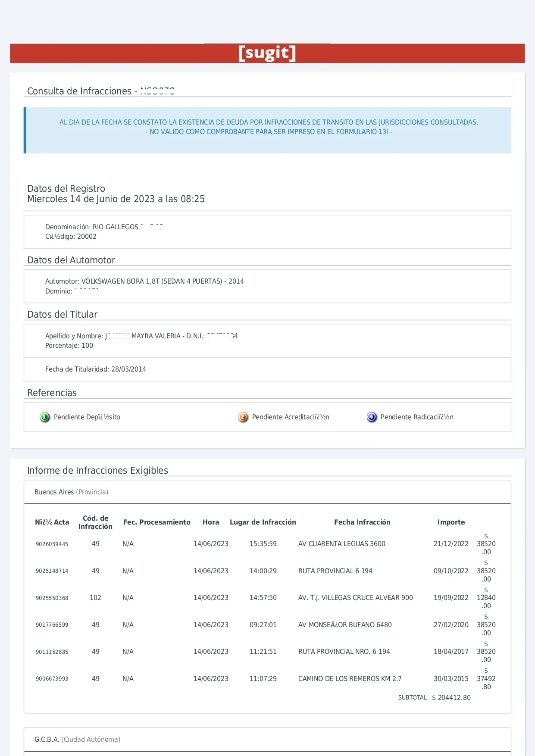Click 'Lugar de Infracción' column header
The width and height of the screenshot is (535, 756).
click(x=263, y=522)
